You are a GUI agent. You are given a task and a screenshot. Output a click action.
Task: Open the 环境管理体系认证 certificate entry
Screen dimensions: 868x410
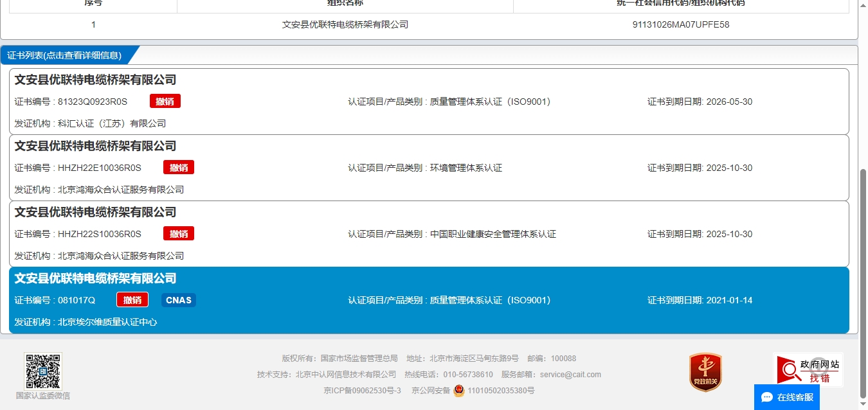coord(429,168)
